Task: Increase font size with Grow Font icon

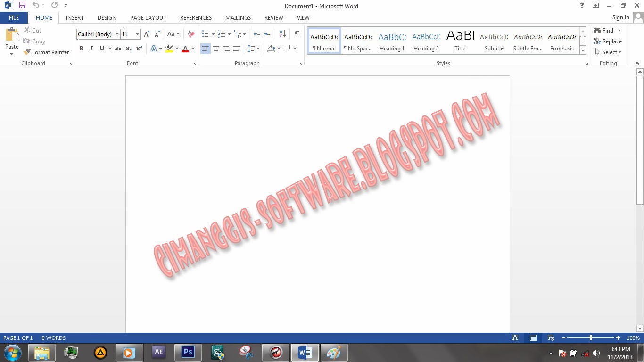Action: 147,34
